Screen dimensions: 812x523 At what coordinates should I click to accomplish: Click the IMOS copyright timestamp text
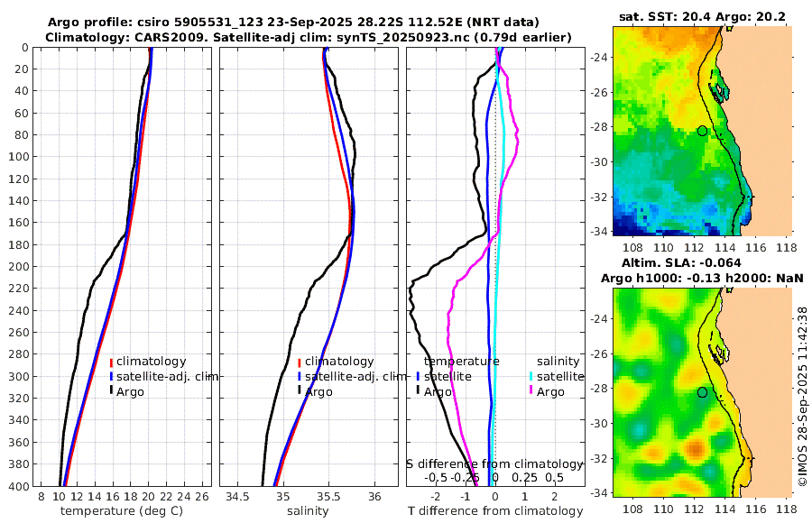pos(802,396)
